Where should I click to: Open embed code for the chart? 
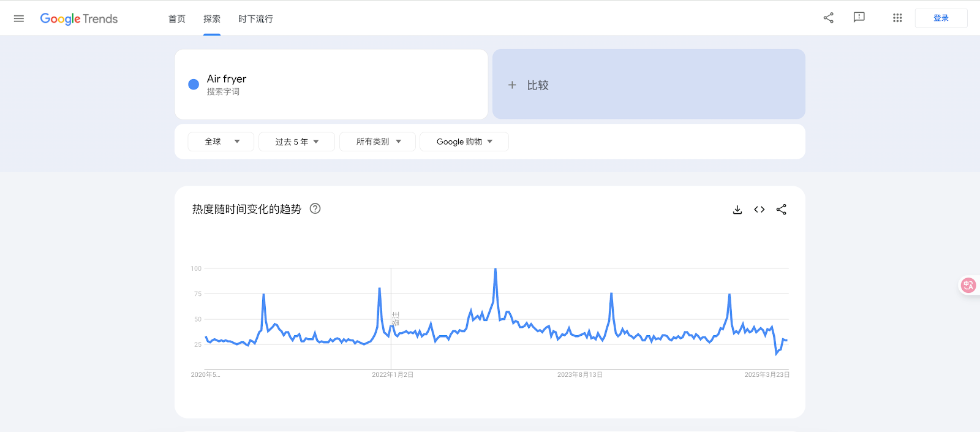pos(759,210)
